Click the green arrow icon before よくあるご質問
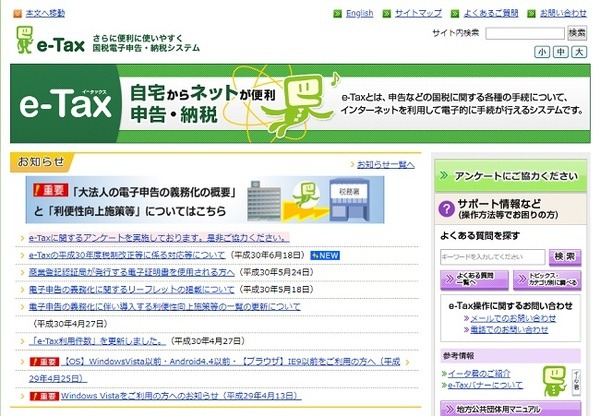 tap(455, 14)
